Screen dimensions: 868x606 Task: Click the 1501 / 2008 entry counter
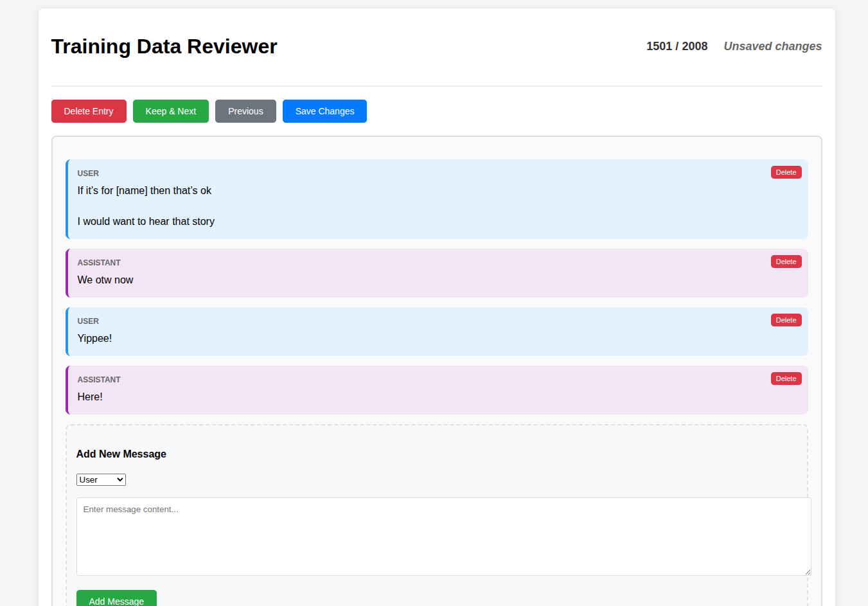[677, 46]
